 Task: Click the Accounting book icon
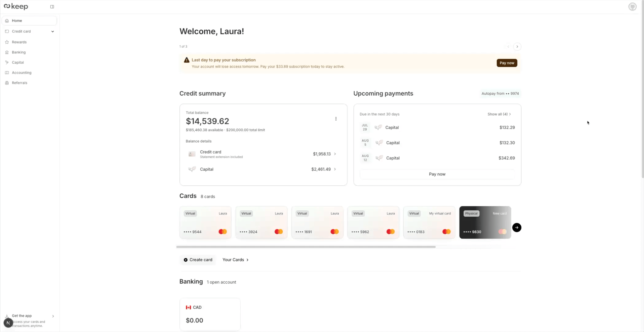[x=7, y=73]
